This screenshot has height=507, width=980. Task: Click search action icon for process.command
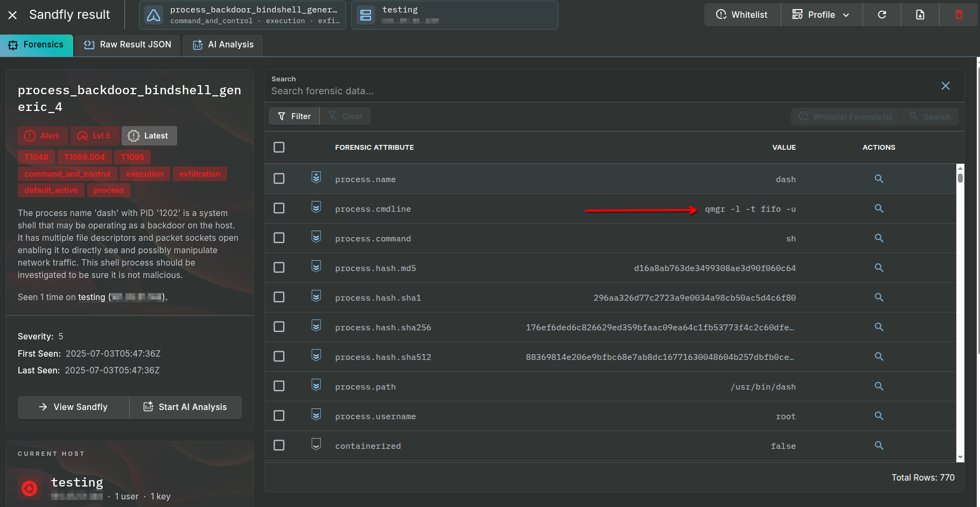pos(879,238)
